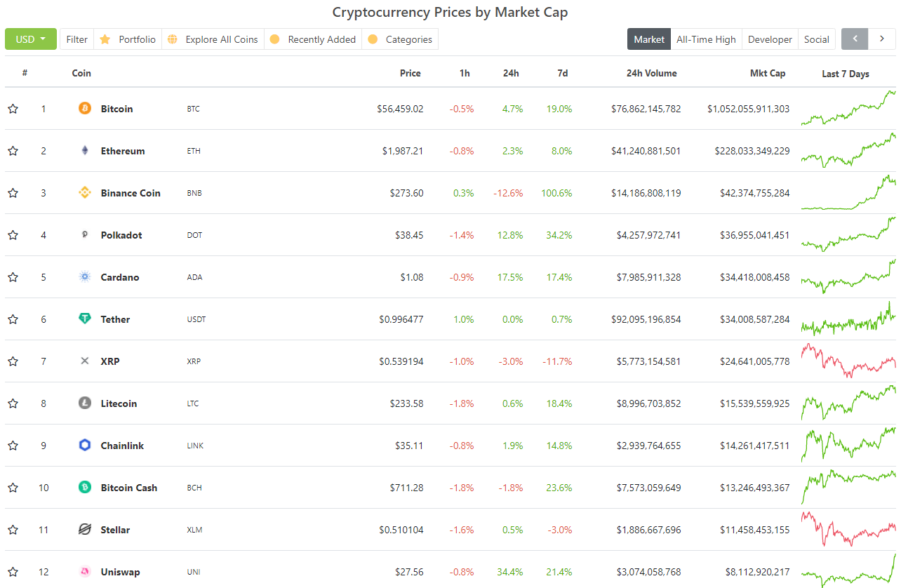The image size is (901, 588).
Task: Toggle the Bitcoin Cash favorite star
Action: coord(13,488)
